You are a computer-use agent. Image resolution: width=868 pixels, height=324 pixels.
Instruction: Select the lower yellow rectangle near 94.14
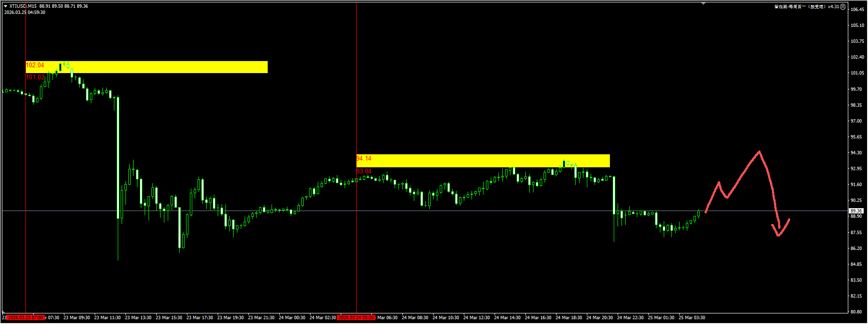pos(481,161)
